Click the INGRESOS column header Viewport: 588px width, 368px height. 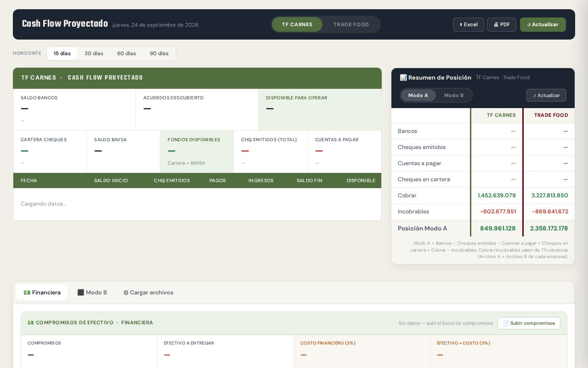click(261, 180)
